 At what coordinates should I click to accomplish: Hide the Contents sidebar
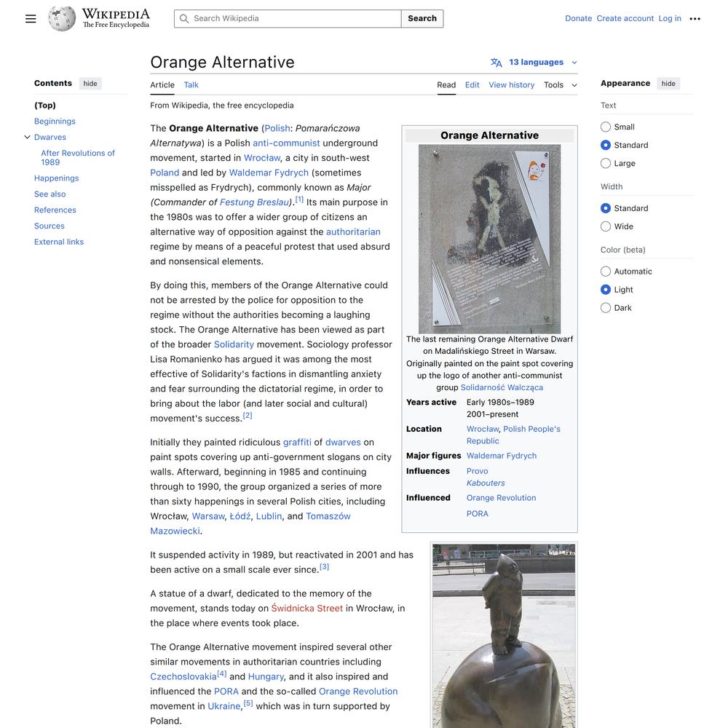coord(90,84)
